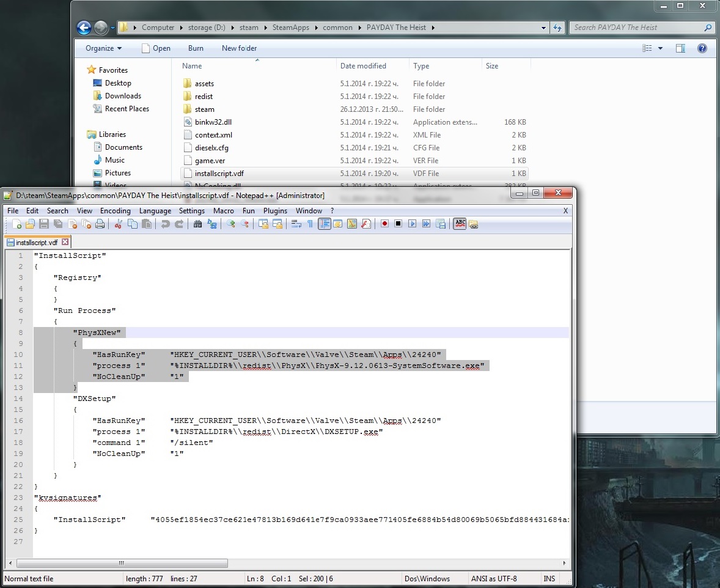Open Find with the binoculars icon
This screenshot has height=588, width=720.
point(197,224)
